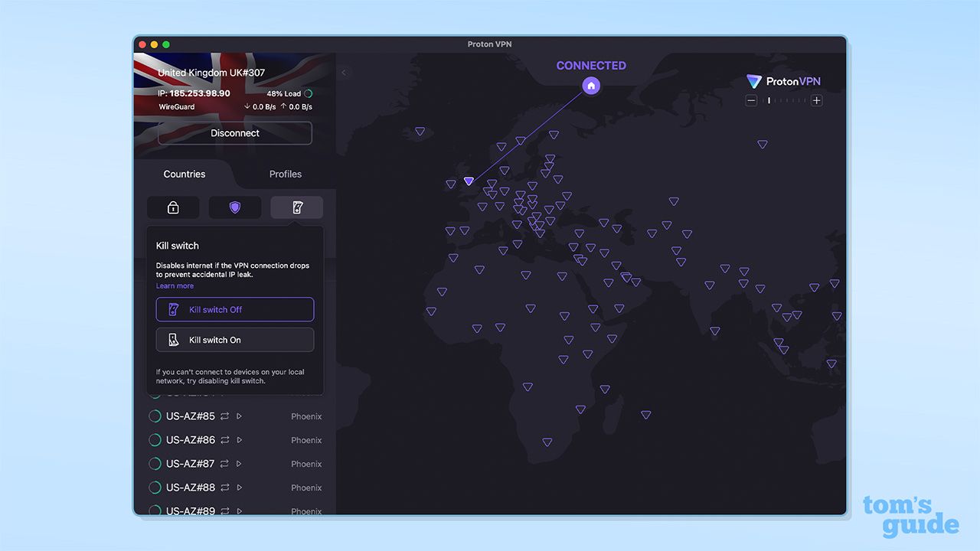The width and height of the screenshot is (980, 551).
Task: Click the US-AZ#88 server name
Action: point(191,487)
